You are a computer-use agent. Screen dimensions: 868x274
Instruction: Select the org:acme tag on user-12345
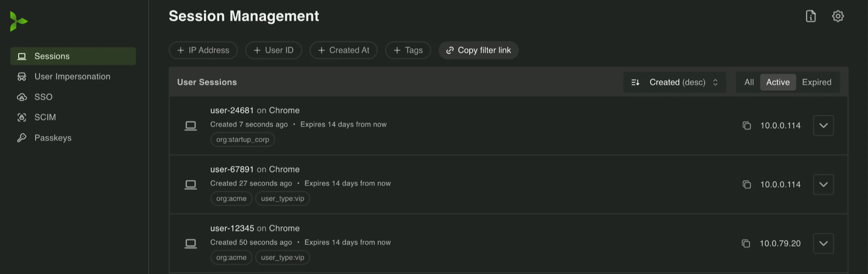coord(231,257)
